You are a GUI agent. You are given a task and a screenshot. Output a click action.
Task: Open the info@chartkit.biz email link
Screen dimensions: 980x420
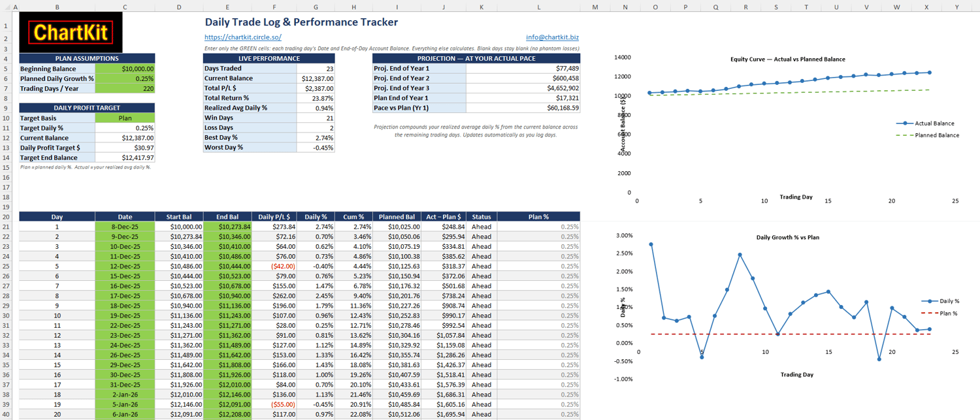click(x=552, y=38)
